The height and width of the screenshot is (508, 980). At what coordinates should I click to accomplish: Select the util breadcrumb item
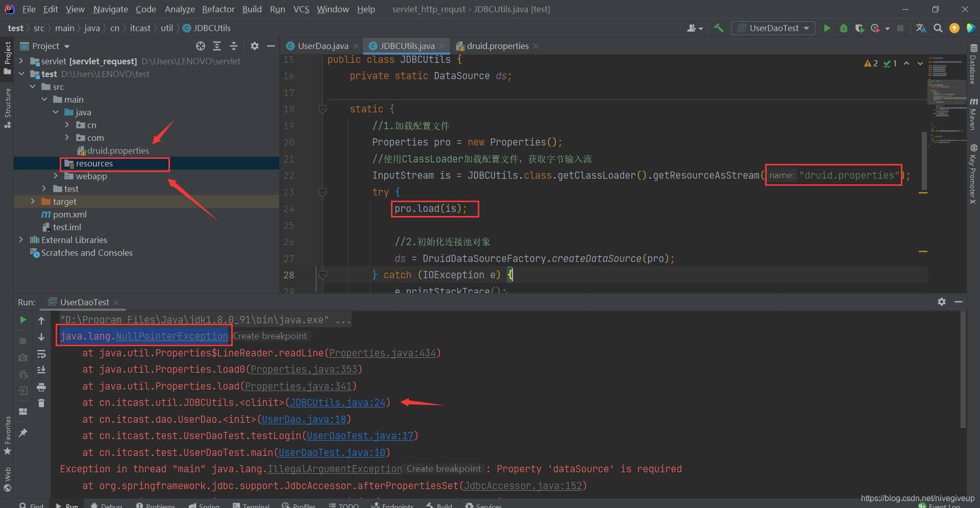(x=166, y=28)
